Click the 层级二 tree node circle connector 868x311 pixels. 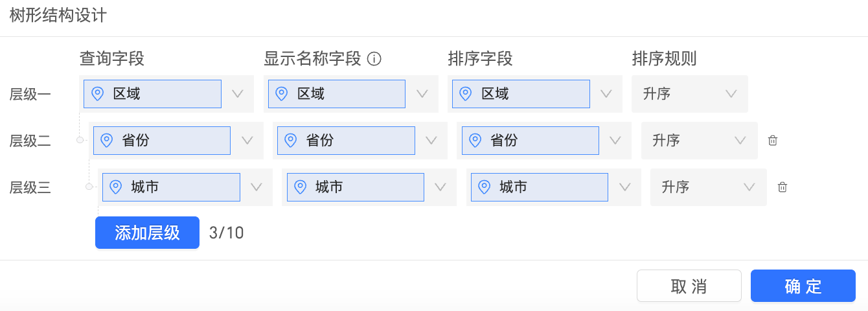tap(80, 140)
